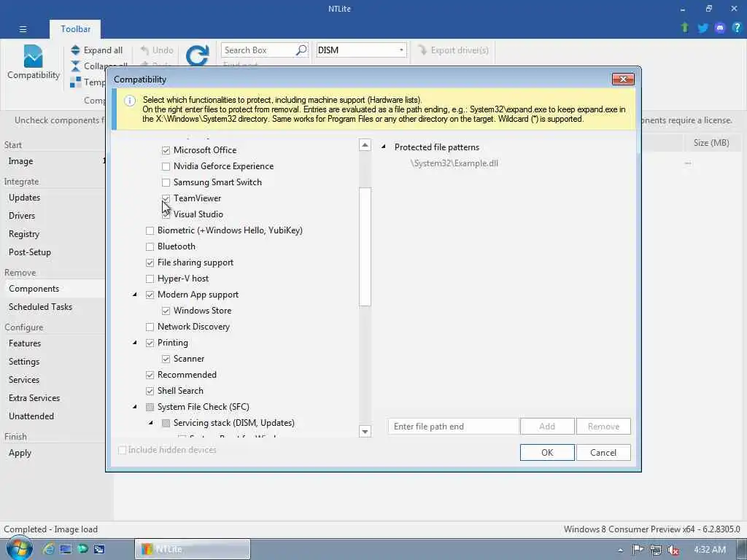The width and height of the screenshot is (747, 560).
Task: Click the magnifier search icon
Action: (301, 50)
